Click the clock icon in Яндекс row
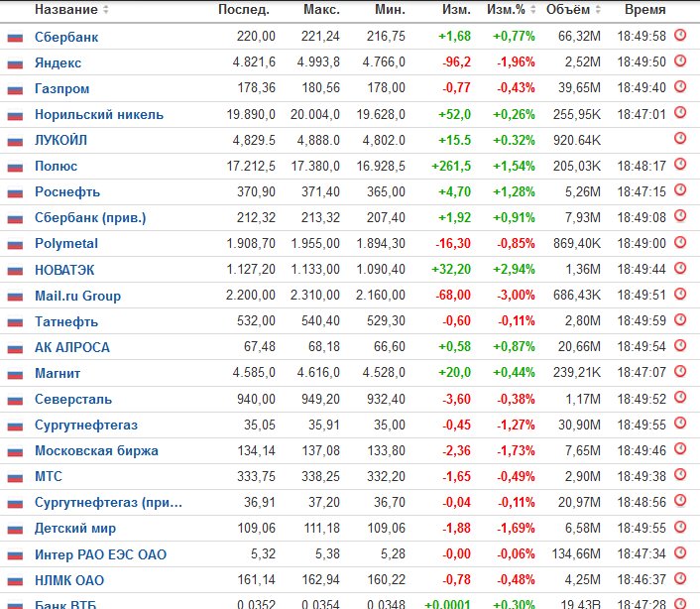Screen dimensions: 700x609 pyautogui.click(x=680, y=61)
